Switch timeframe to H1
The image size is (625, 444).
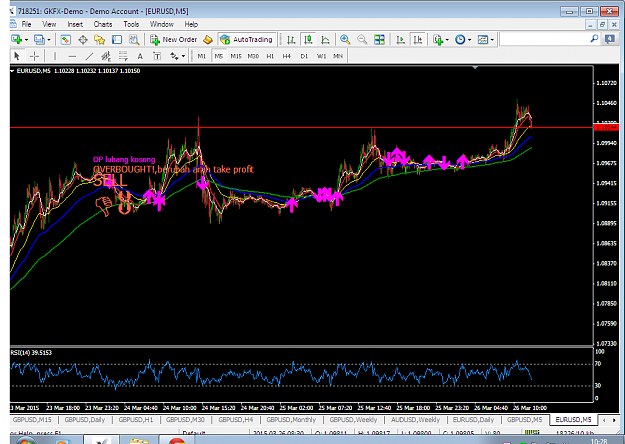270,56
